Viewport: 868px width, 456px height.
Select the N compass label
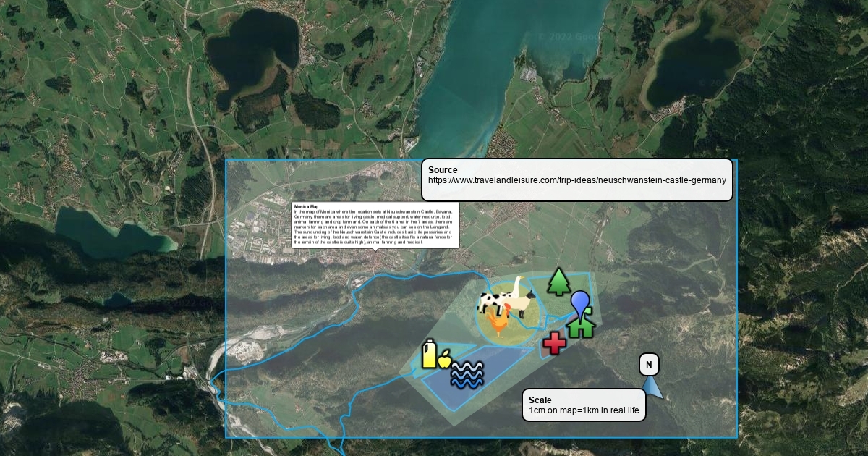click(x=649, y=365)
